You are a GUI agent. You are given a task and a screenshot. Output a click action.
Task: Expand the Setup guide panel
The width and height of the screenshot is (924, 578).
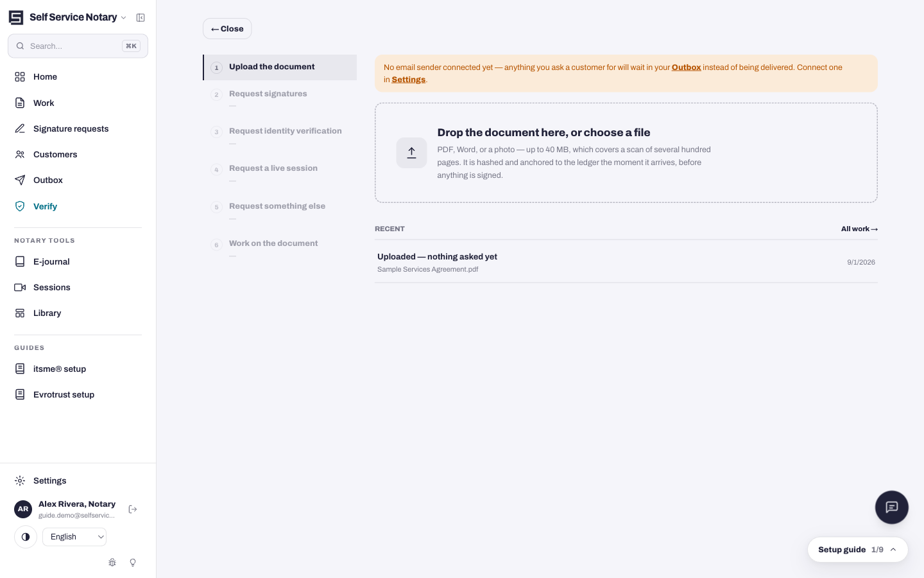click(x=857, y=550)
